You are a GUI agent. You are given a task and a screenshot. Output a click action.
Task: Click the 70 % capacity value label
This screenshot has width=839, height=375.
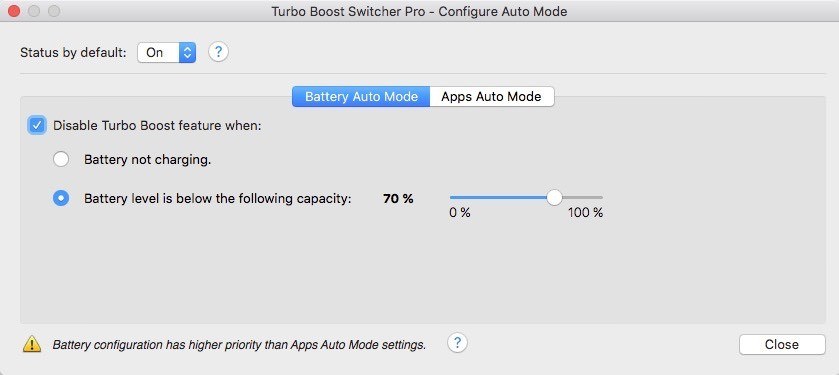(398, 199)
